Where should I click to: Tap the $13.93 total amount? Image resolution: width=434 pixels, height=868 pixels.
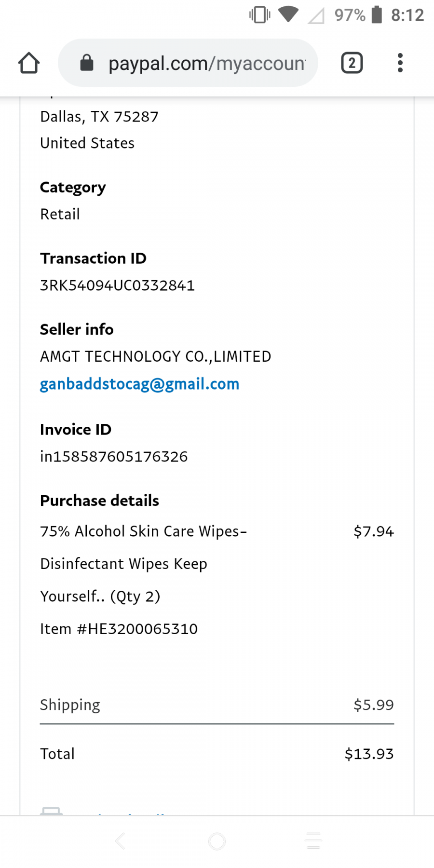click(x=369, y=754)
